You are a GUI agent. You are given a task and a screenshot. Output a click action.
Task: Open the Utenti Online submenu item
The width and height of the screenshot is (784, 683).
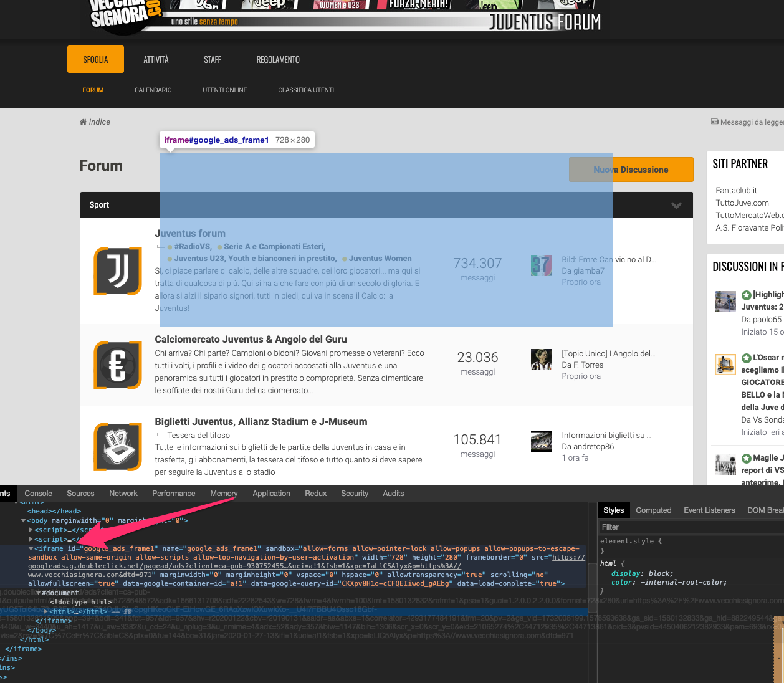click(x=225, y=90)
